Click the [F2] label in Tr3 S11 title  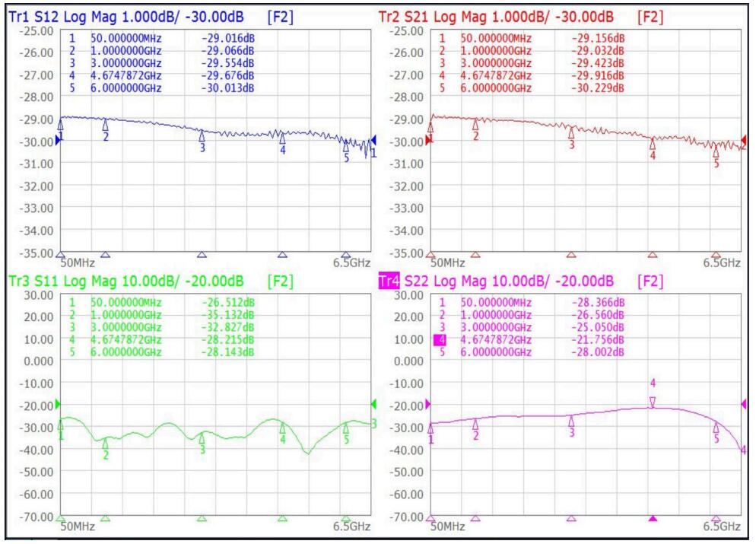click(282, 282)
